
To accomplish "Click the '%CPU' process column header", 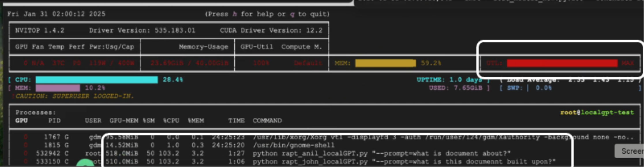I will [x=171, y=120].
